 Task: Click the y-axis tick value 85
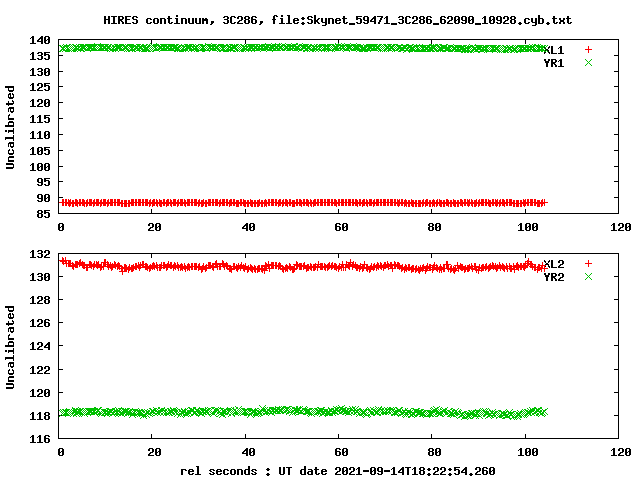(x=43, y=214)
